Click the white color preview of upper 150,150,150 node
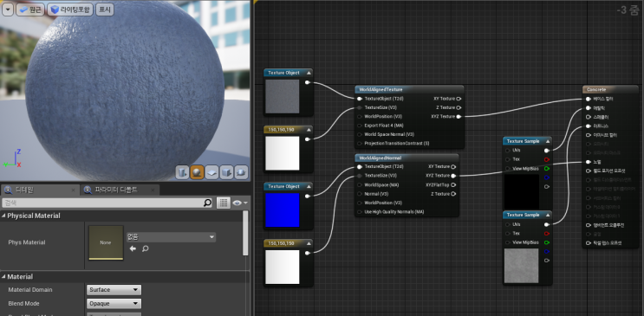 tap(283, 153)
